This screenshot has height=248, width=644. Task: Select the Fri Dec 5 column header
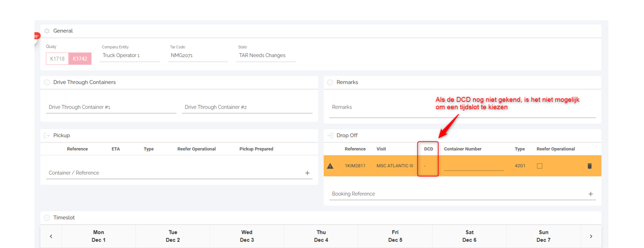pos(395,236)
